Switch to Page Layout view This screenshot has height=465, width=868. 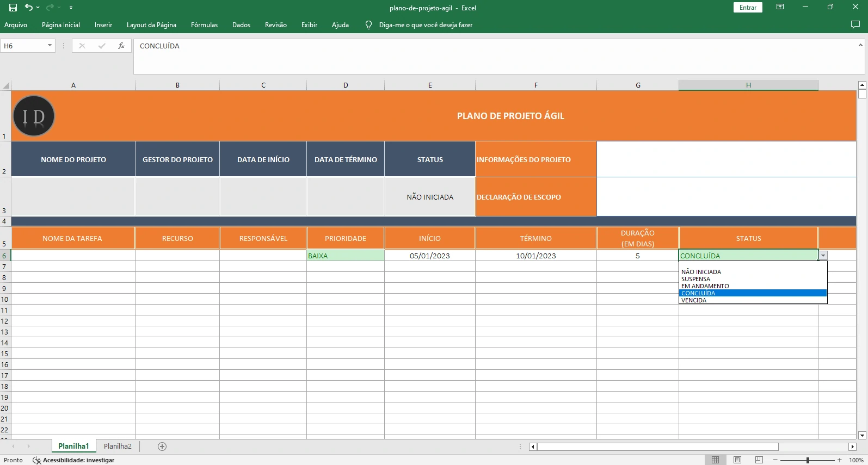pos(737,460)
